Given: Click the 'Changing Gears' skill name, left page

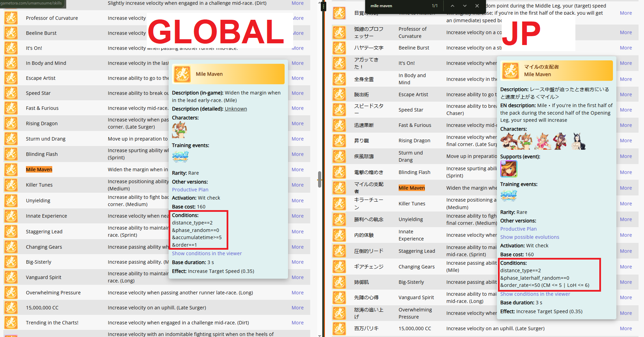Looking at the screenshot, I should (x=44, y=247).
